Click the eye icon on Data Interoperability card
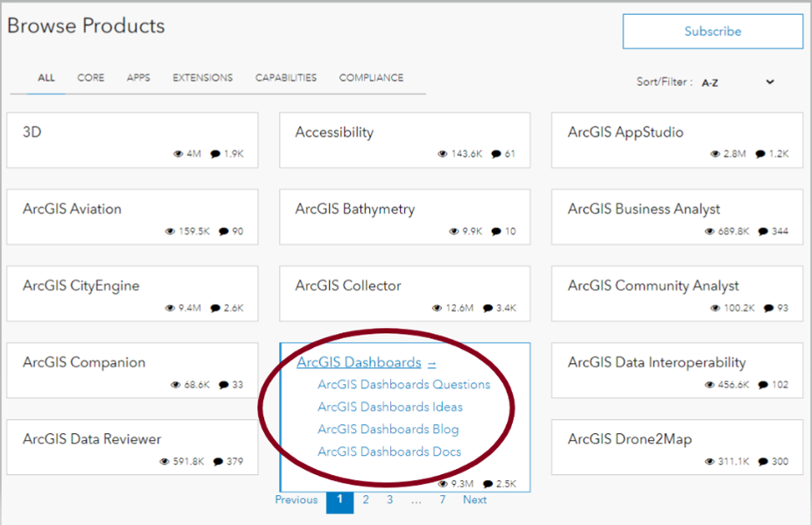Image resolution: width=812 pixels, height=525 pixels. [709, 385]
